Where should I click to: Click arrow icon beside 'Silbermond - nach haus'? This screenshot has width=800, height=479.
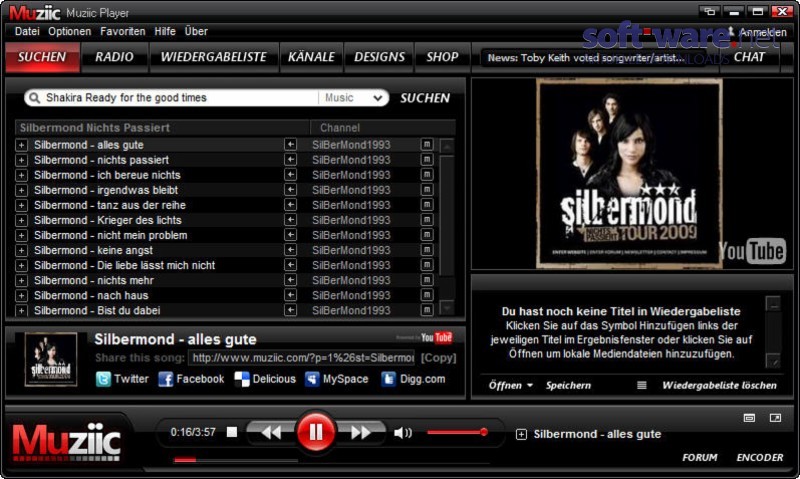[290, 295]
